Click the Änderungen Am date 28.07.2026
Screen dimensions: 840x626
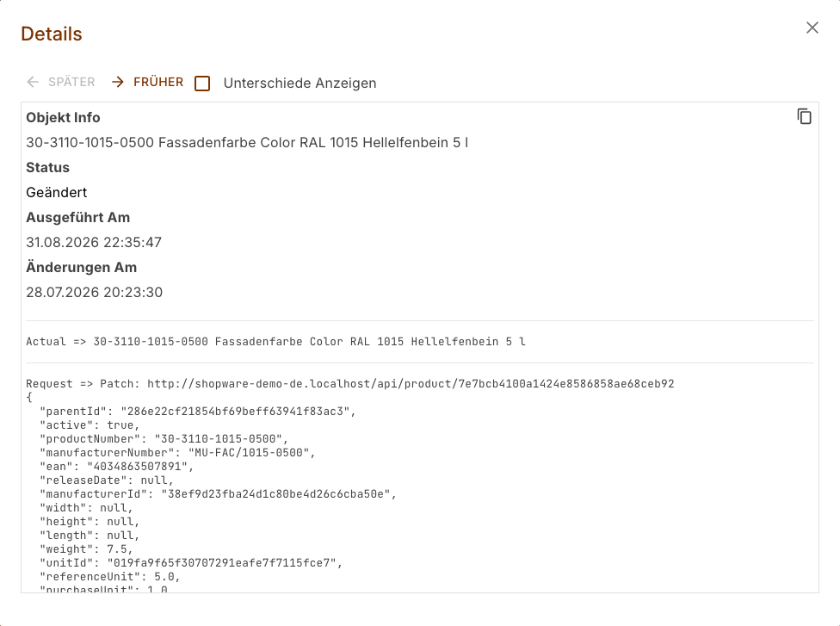pyautogui.click(x=95, y=292)
